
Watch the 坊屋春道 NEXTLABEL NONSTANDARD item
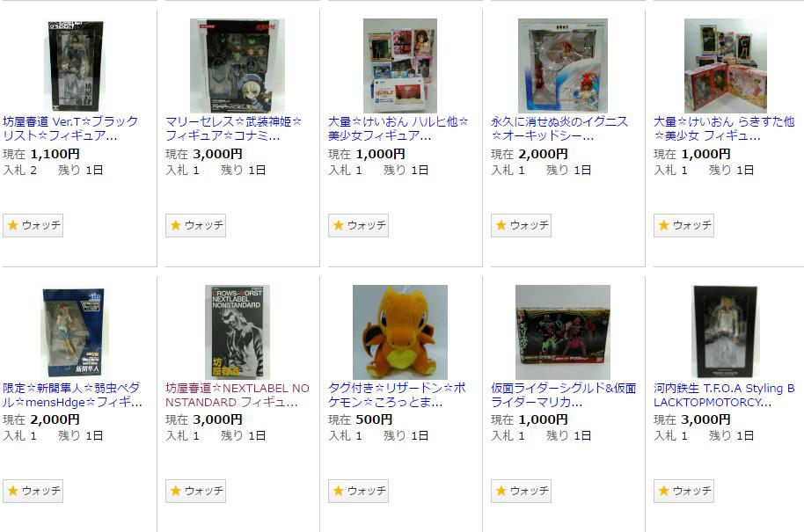pos(195,491)
